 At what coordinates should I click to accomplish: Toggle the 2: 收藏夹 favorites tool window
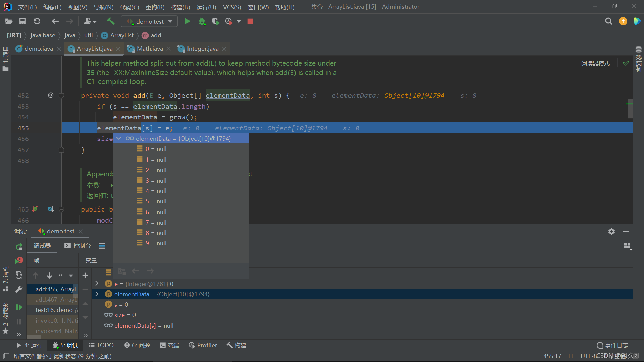[x=6, y=318]
